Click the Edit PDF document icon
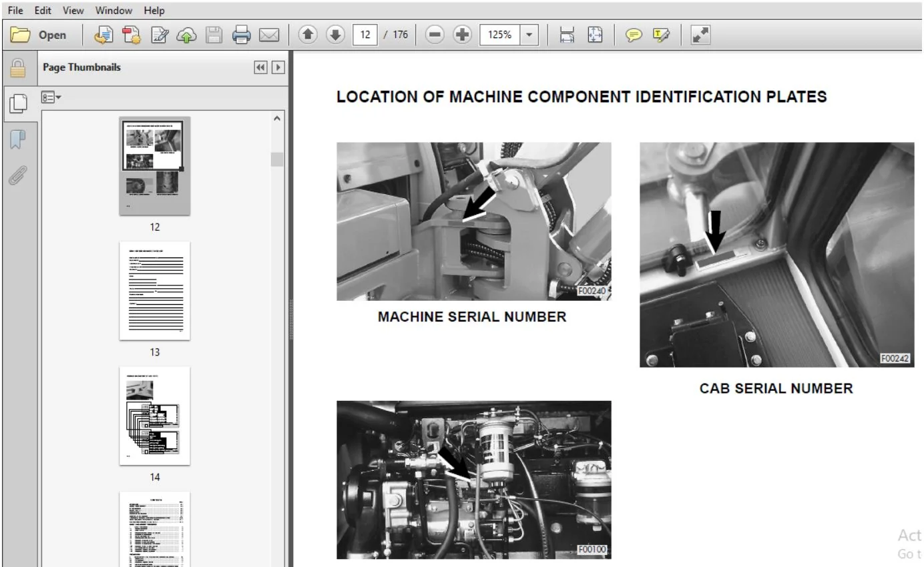This screenshot has height=567, width=924. 160,35
